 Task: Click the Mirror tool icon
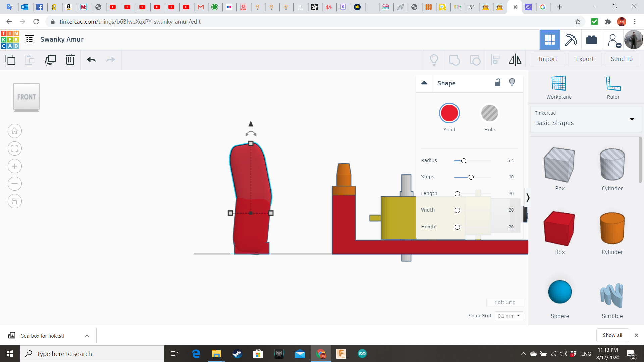pyautogui.click(x=515, y=60)
